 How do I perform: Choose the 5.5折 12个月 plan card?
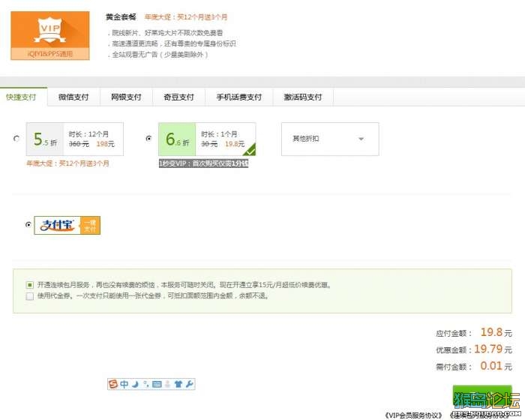pyautogui.click(x=75, y=139)
